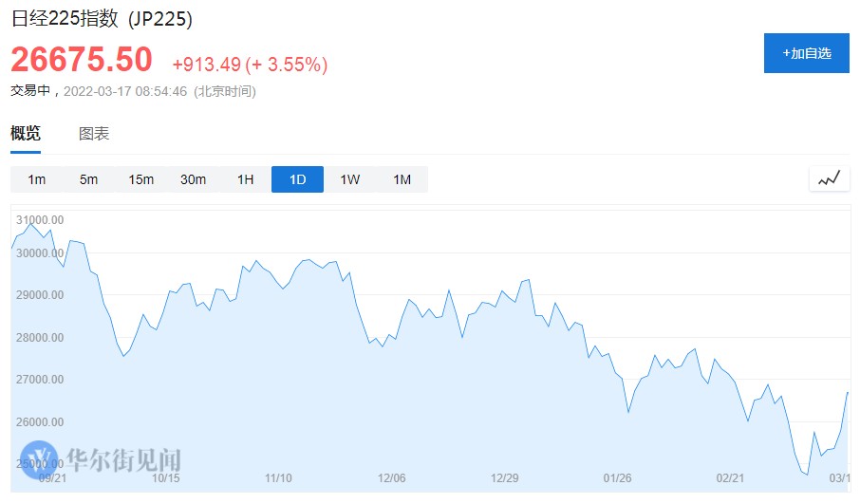Switch to the 概览 tab
Image resolution: width=860 pixels, height=504 pixels.
26,134
